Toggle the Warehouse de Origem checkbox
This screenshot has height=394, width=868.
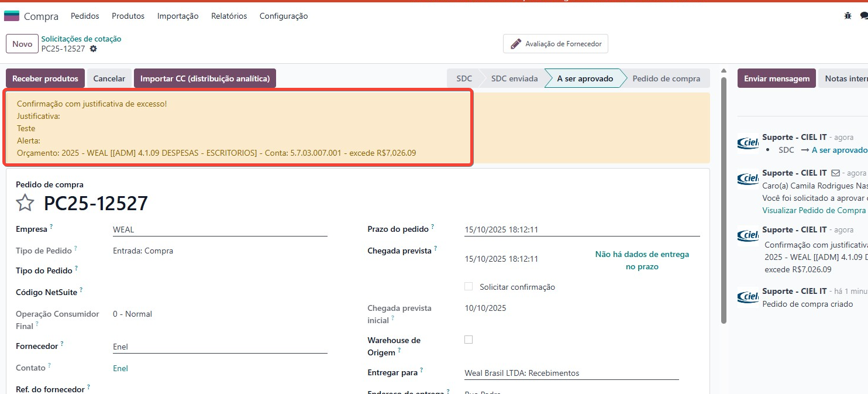pyautogui.click(x=469, y=340)
